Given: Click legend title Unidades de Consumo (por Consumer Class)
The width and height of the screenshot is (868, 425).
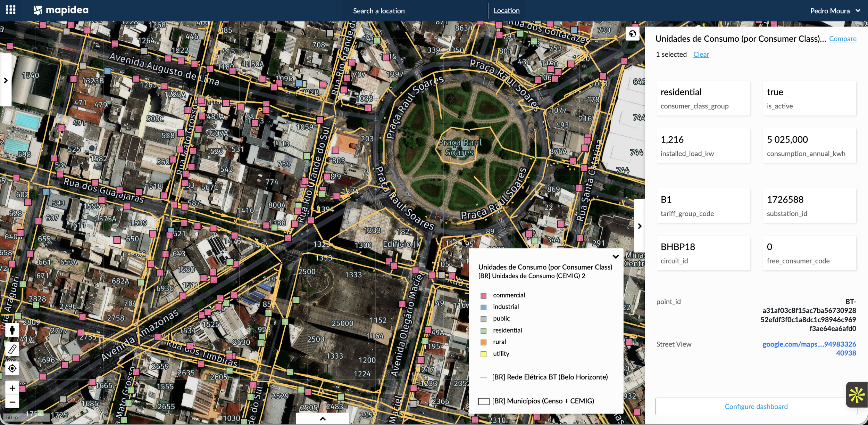Looking at the screenshot, I should coord(545,267).
